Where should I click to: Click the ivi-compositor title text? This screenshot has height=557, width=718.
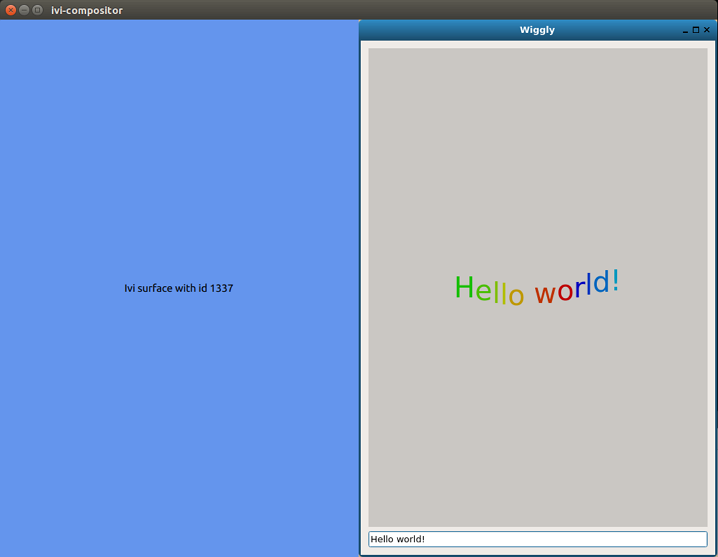(x=87, y=10)
